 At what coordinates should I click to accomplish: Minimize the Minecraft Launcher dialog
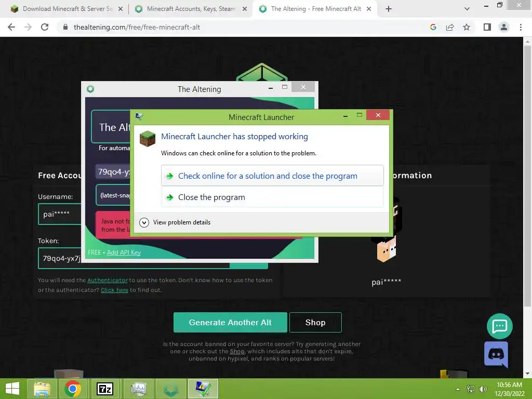click(345, 116)
